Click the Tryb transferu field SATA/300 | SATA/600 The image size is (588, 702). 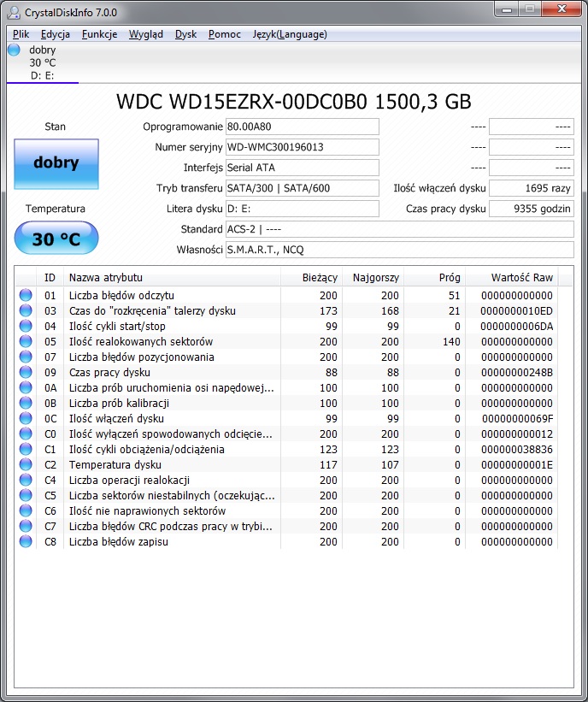302,188
